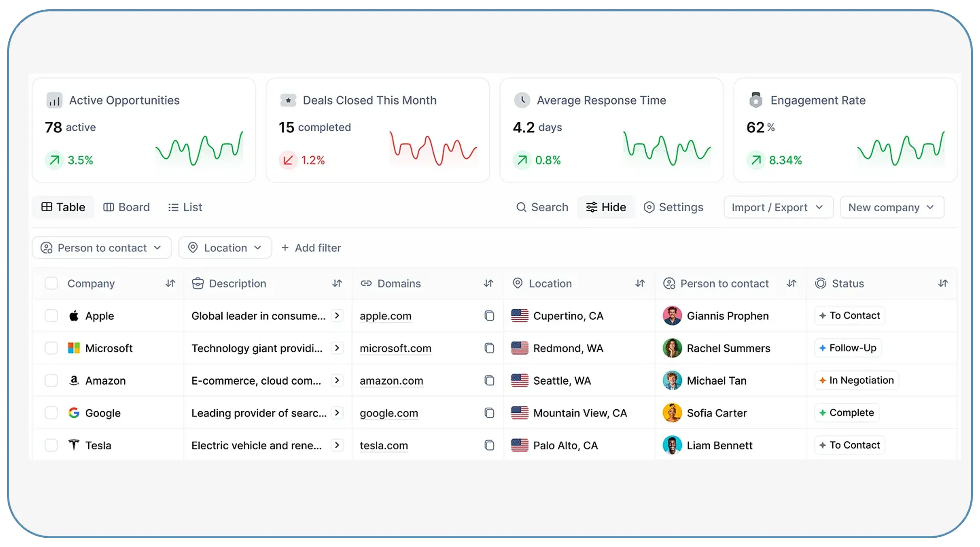Switch to the Table view tab
Viewport: 980px width, 547px height.
(63, 207)
